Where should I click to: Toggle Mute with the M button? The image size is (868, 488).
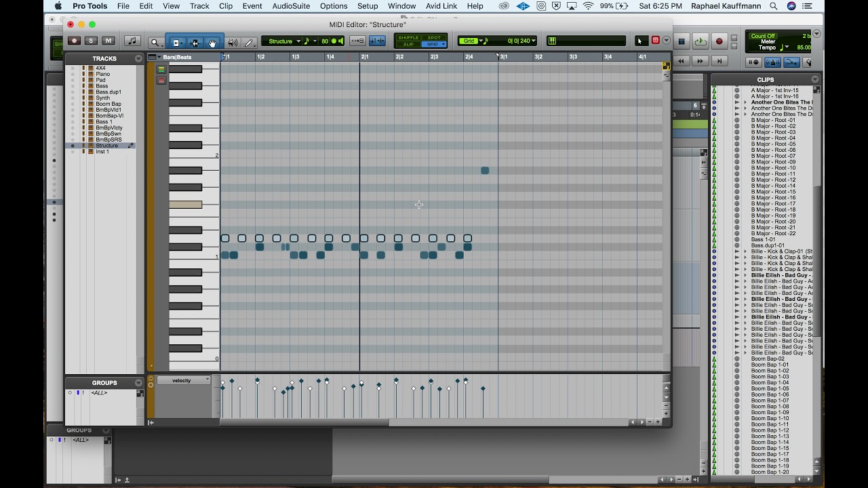pyautogui.click(x=108, y=41)
